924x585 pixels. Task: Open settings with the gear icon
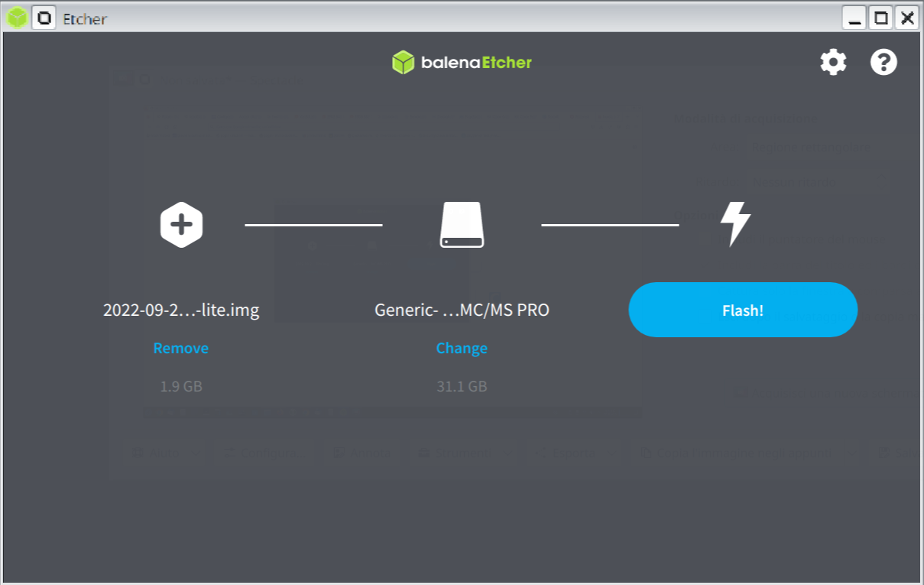pyautogui.click(x=833, y=62)
